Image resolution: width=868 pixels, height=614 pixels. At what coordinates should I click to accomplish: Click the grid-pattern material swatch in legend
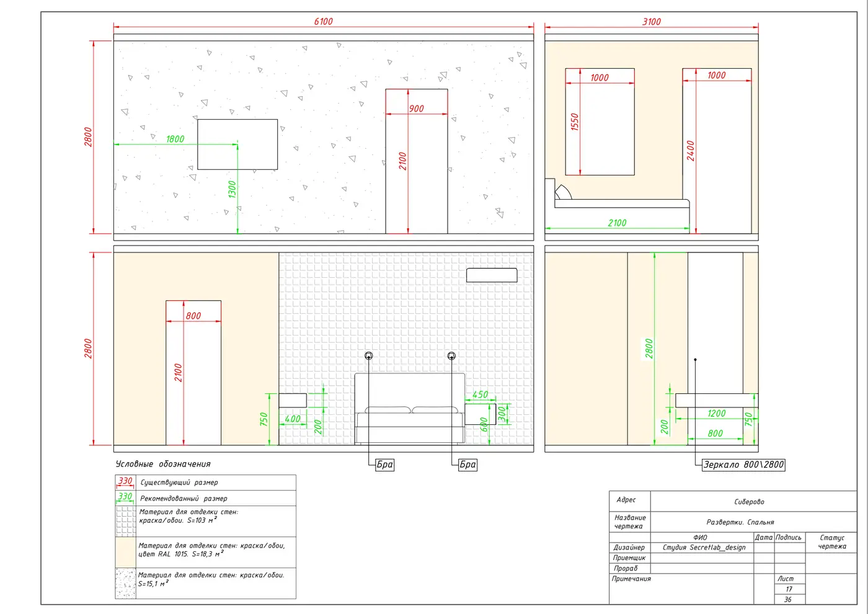[x=126, y=521]
